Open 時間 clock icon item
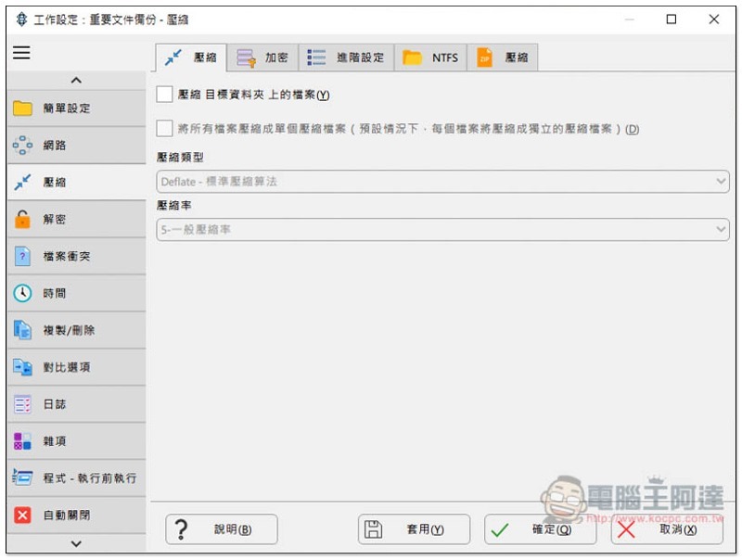Screen dimensions: 742x560 (22, 293)
